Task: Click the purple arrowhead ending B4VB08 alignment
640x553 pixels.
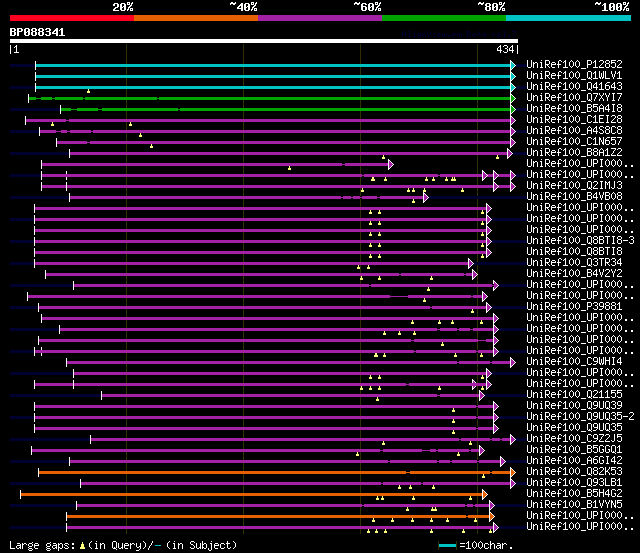Action: click(426, 198)
